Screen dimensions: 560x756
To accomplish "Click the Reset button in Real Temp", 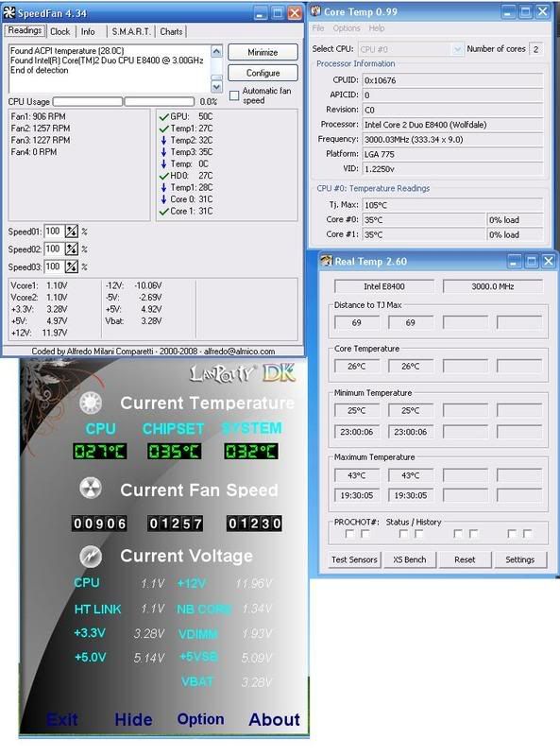I will pyautogui.click(x=465, y=559).
